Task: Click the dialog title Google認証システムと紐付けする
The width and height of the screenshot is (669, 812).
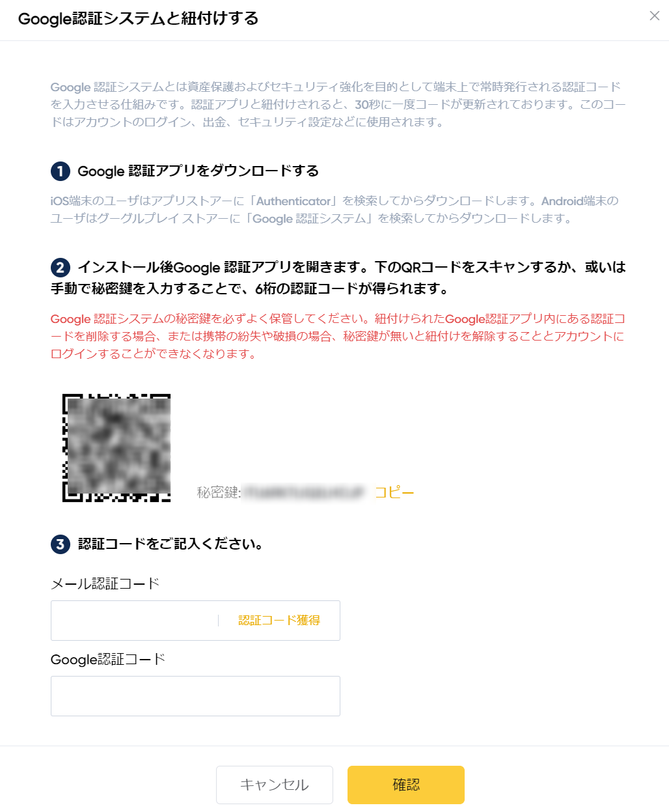Action: coord(138,18)
